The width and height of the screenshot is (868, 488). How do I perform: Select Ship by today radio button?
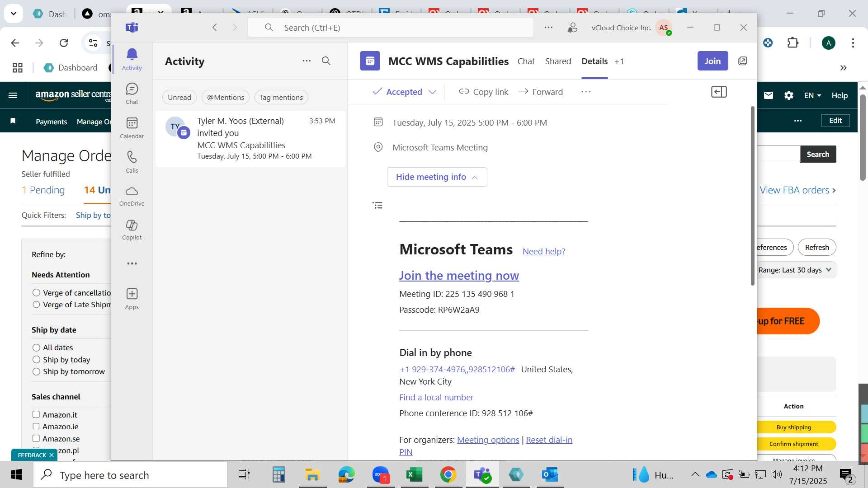(x=37, y=360)
